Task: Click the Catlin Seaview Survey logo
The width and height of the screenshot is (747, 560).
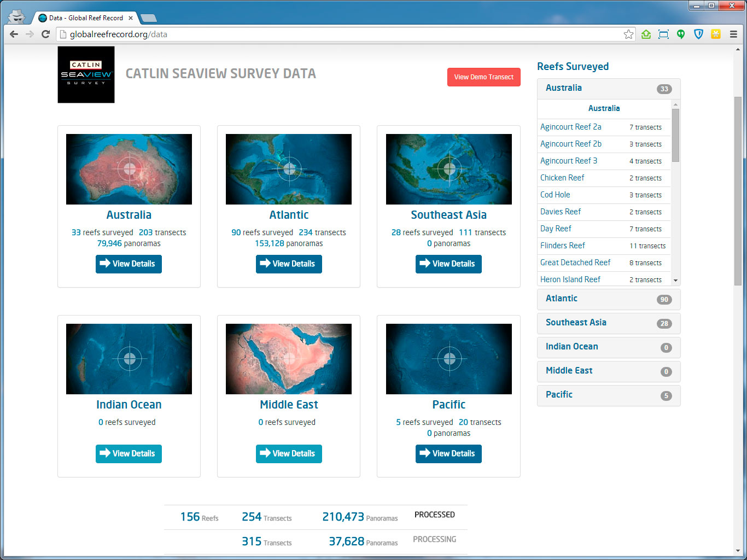Action: (x=86, y=74)
